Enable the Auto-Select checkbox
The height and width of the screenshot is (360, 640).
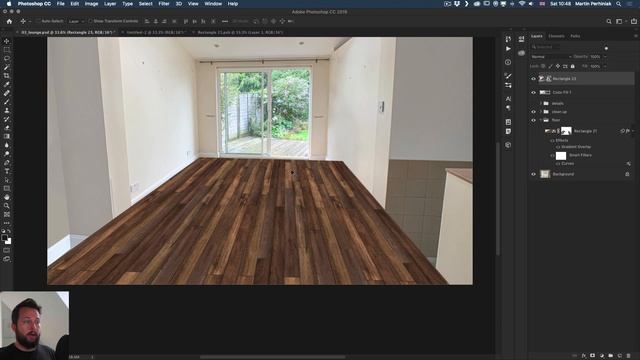pyautogui.click(x=38, y=21)
